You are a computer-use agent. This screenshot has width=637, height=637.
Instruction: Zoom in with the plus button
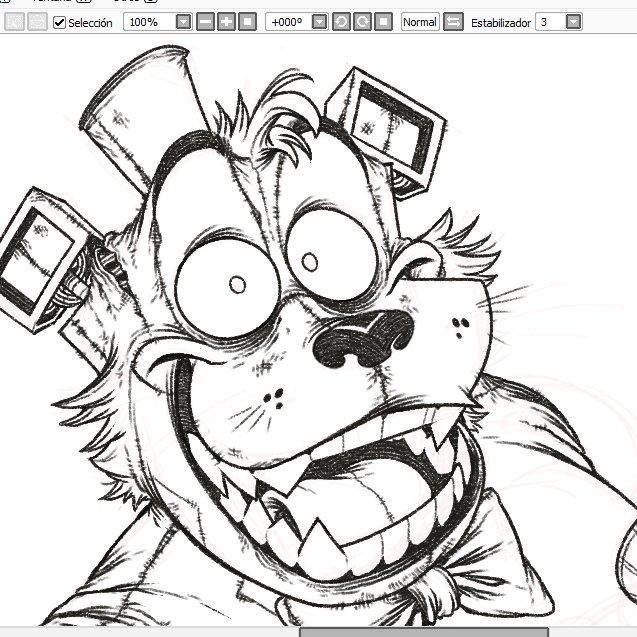[x=226, y=22]
